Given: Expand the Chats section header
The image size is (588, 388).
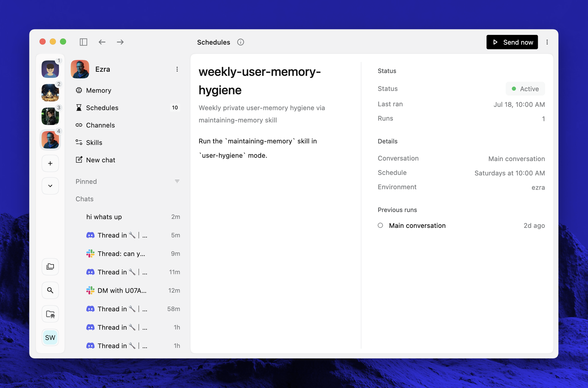Looking at the screenshot, I should 85,199.
